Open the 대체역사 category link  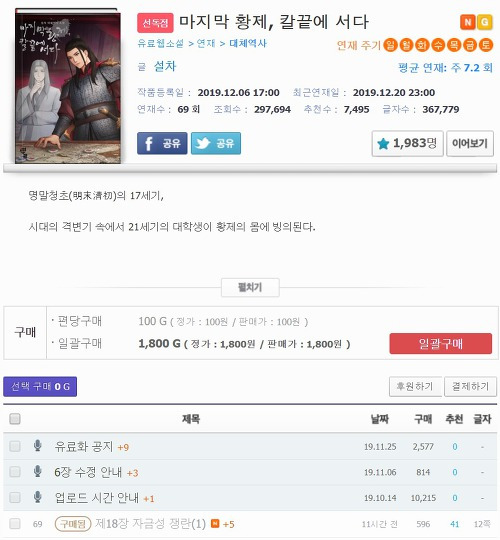(x=248, y=43)
